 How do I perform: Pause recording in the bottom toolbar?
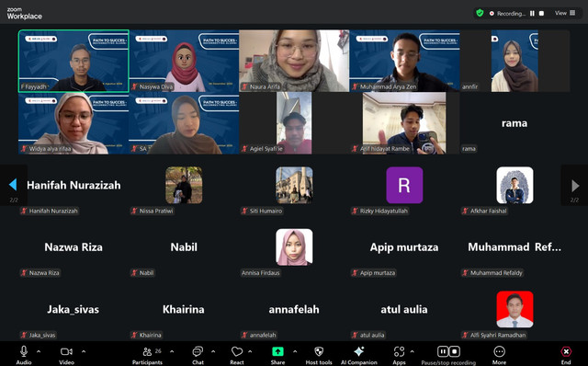443,351
